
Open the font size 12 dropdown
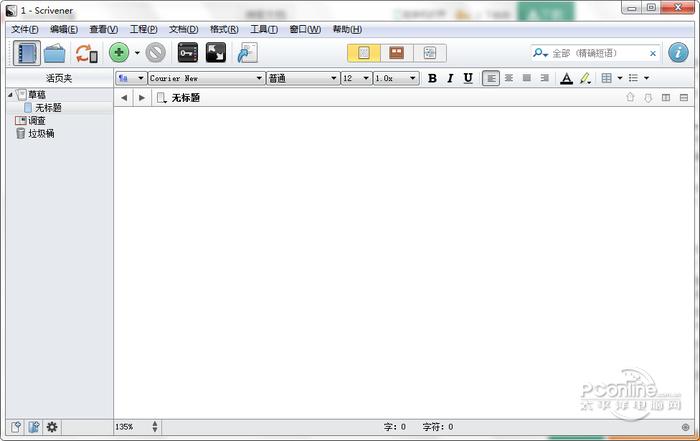click(356, 78)
